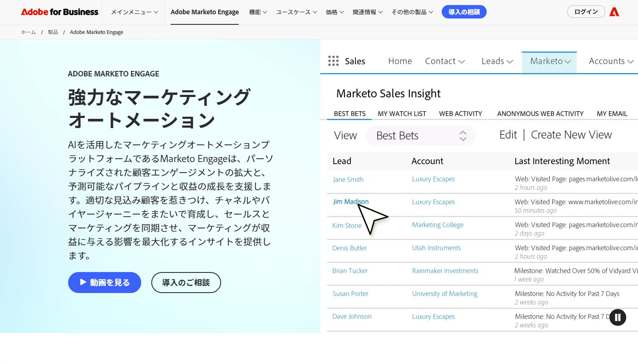
Task: Open the ユースケース dropdown
Action: [296, 12]
